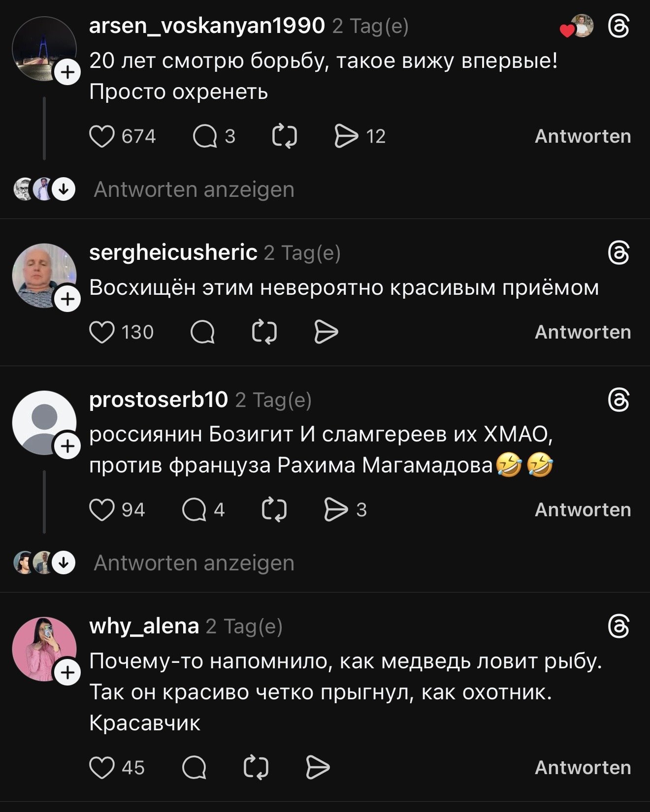
Task: Expand replies under arsen_voskanyan1990's comment
Action: [x=194, y=189]
